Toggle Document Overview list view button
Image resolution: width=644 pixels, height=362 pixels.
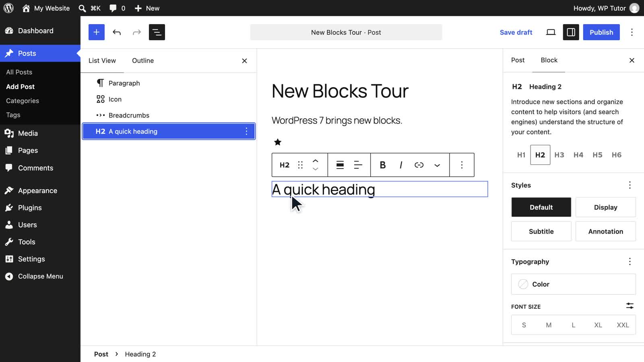click(x=157, y=32)
